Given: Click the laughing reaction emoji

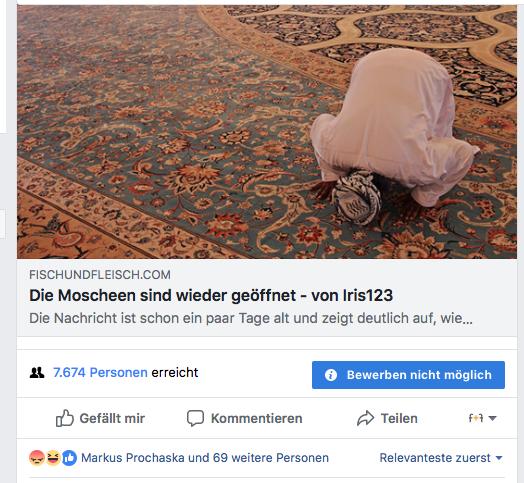Looking at the screenshot, I should click(x=53, y=458).
